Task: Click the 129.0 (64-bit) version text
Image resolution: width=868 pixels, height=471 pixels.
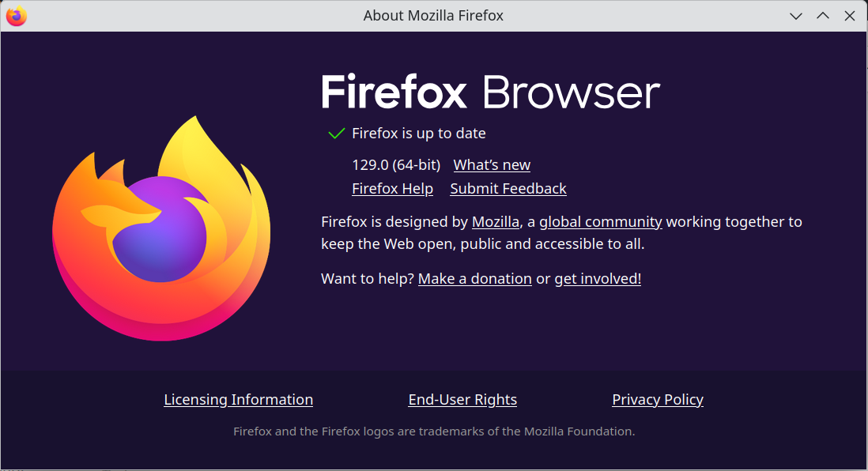Action: point(396,165)
